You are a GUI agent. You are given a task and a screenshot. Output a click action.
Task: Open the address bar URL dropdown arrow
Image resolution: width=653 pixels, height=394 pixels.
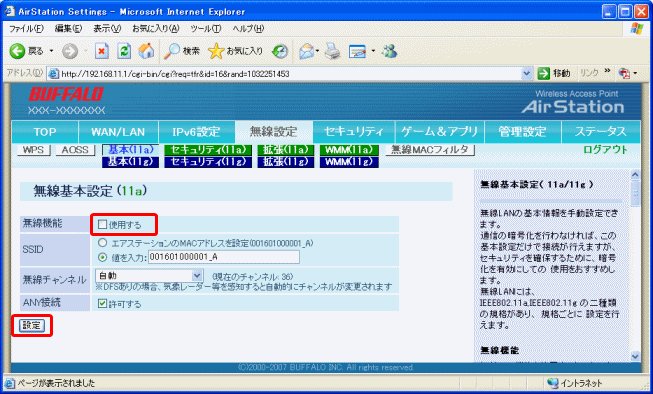[527, 74]
